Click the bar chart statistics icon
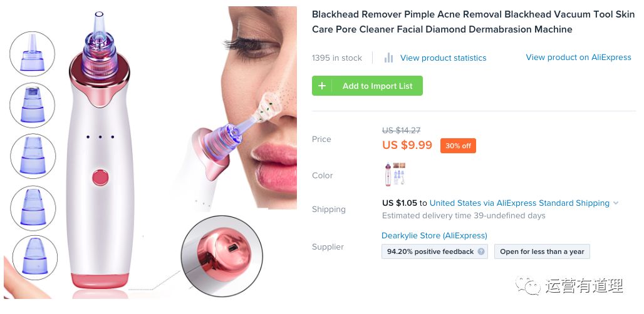644x314 pixels. tap(388, 58)
